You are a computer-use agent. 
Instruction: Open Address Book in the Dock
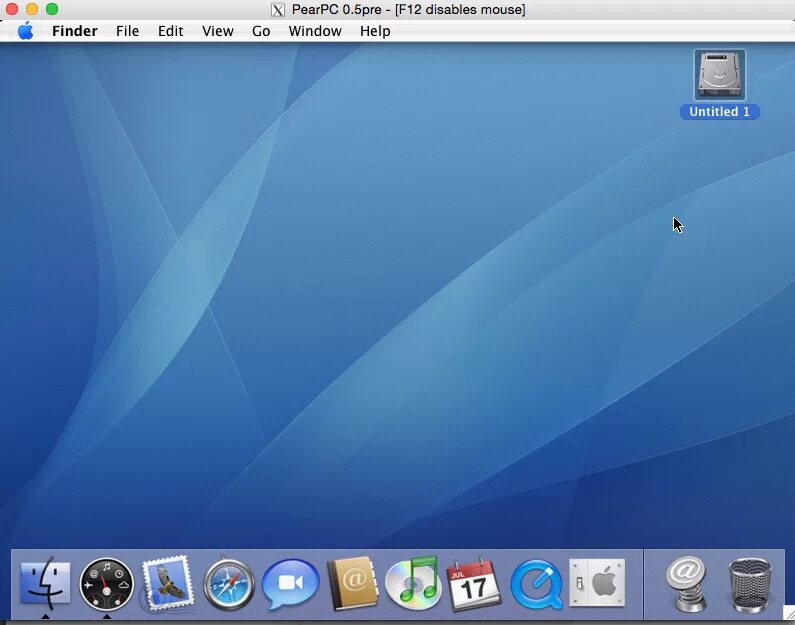pos(352,583)
